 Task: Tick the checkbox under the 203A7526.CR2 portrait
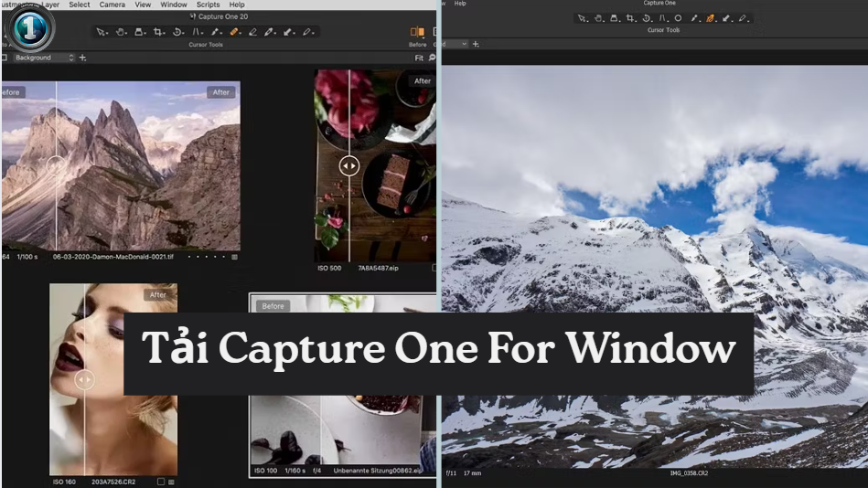click(161, 482)
